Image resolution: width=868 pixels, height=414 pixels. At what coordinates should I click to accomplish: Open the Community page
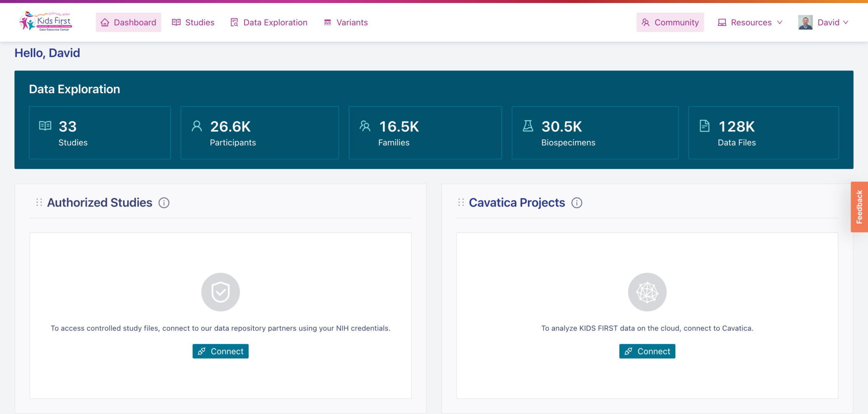pos(670,22)
